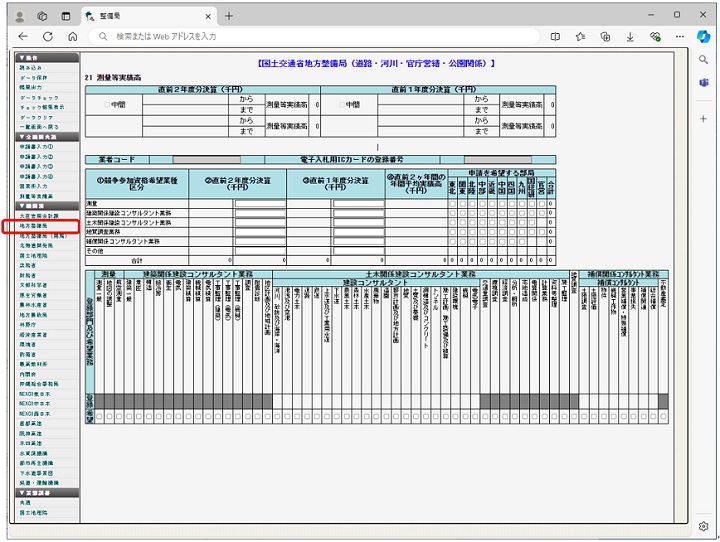720x542 pixels.
Task: Open the Downloads icon
Action: (630, 36)
